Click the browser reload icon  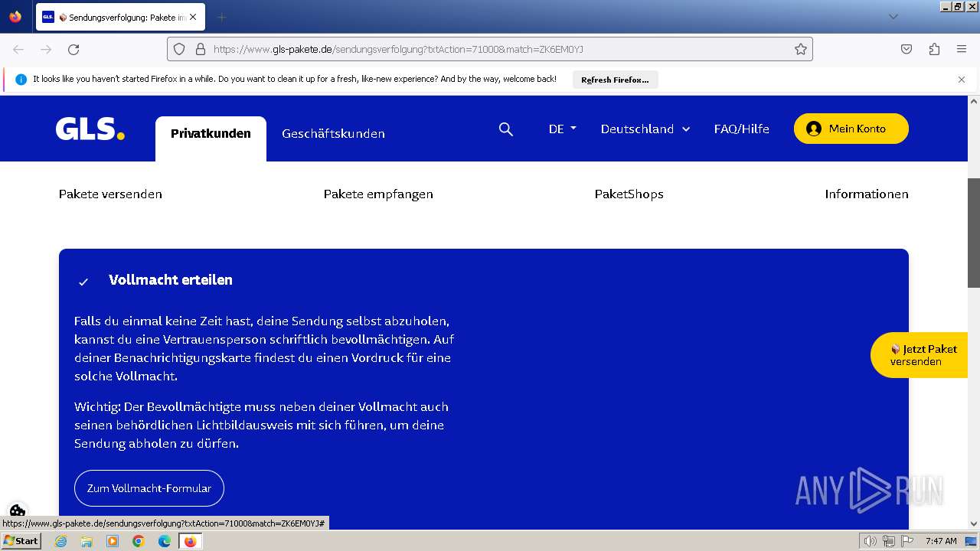coord(73,49)
